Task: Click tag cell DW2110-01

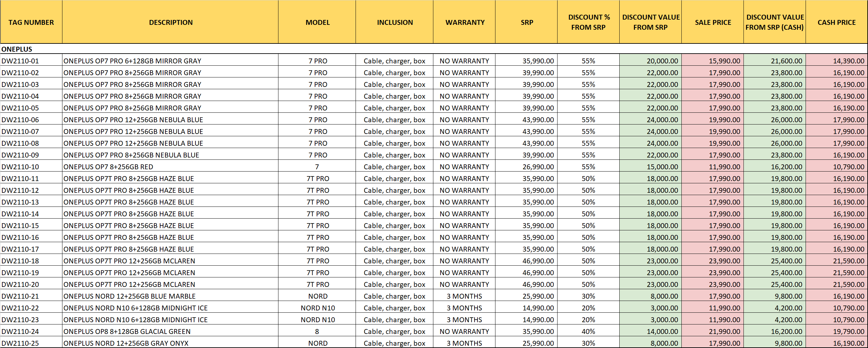Action: (x=31, y=61)
